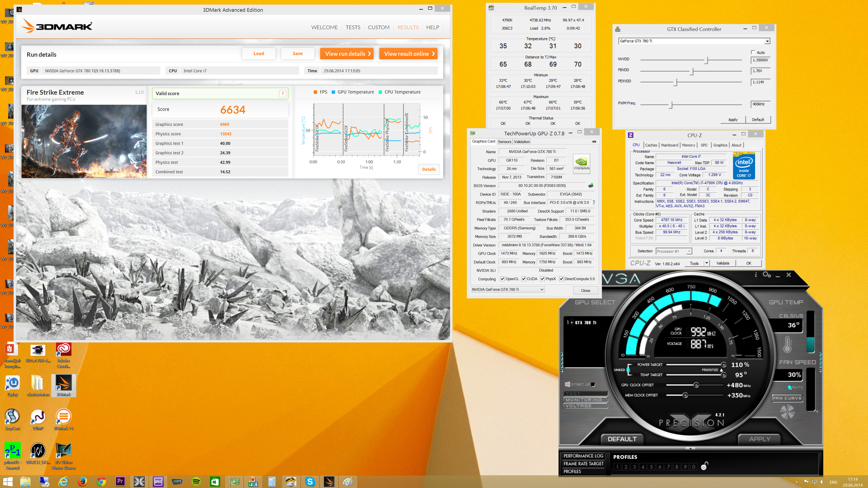Click View run details button
This screenshot has height=488, width=868.
tap(347, 54)
